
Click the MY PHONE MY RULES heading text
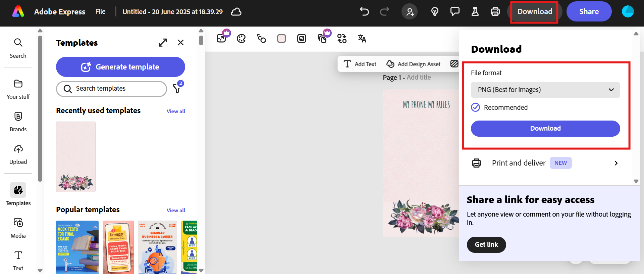426,105
